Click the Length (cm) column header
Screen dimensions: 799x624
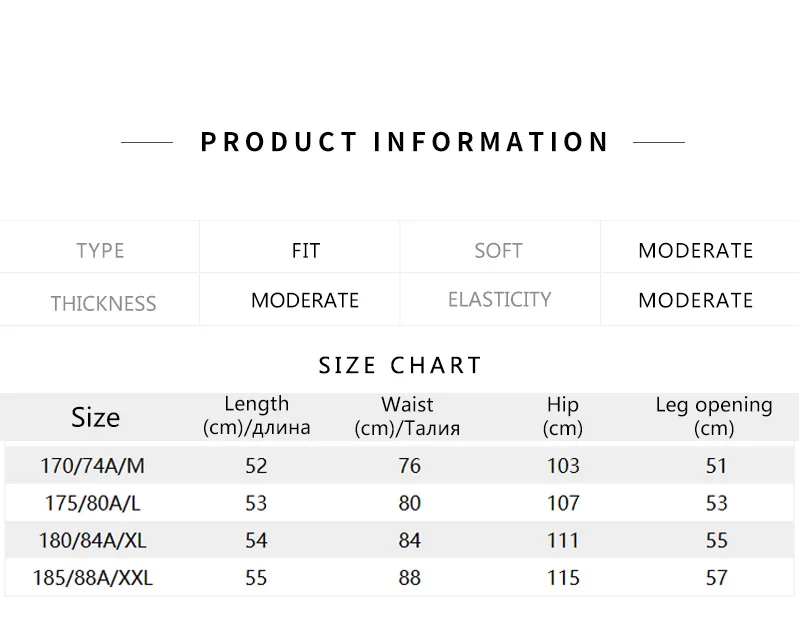click(x=256, y=416)
